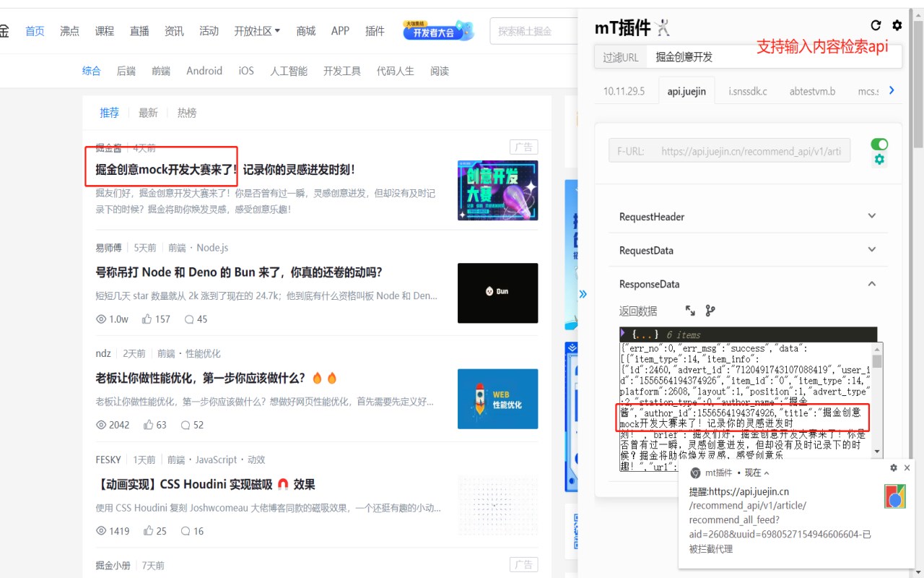Viewport: 924px width, 578px height.
Task: Click the WEB 性能优化 thumbnail
Action: pos(497,399)
